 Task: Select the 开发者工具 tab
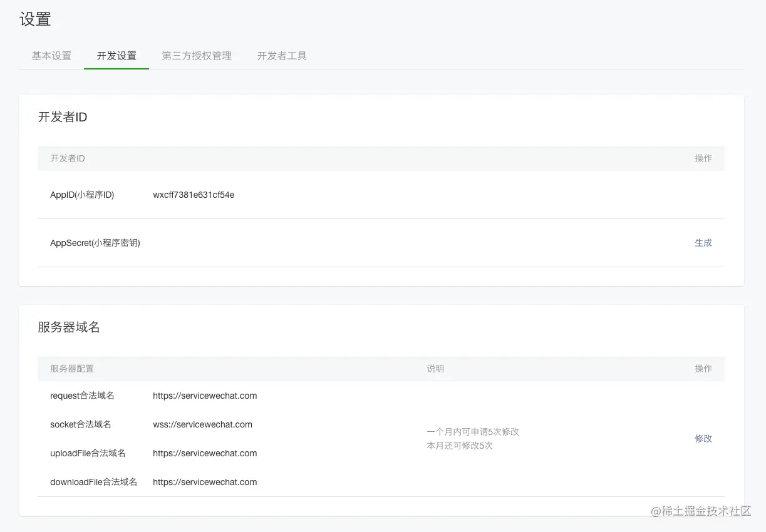click(281, 56)
